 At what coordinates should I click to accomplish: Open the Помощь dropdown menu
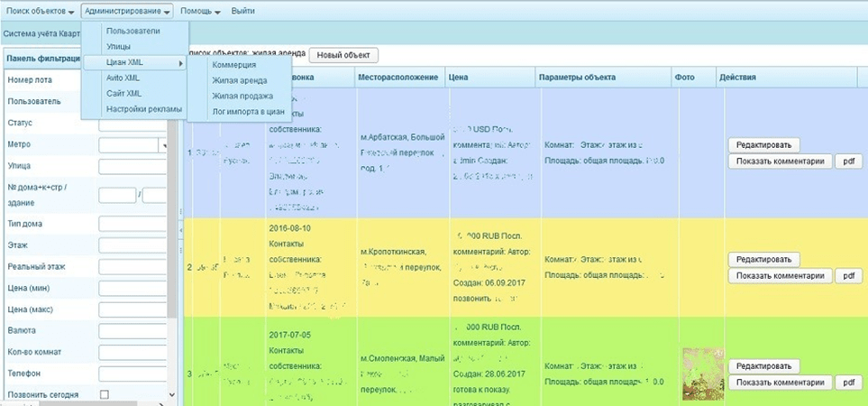200,11
